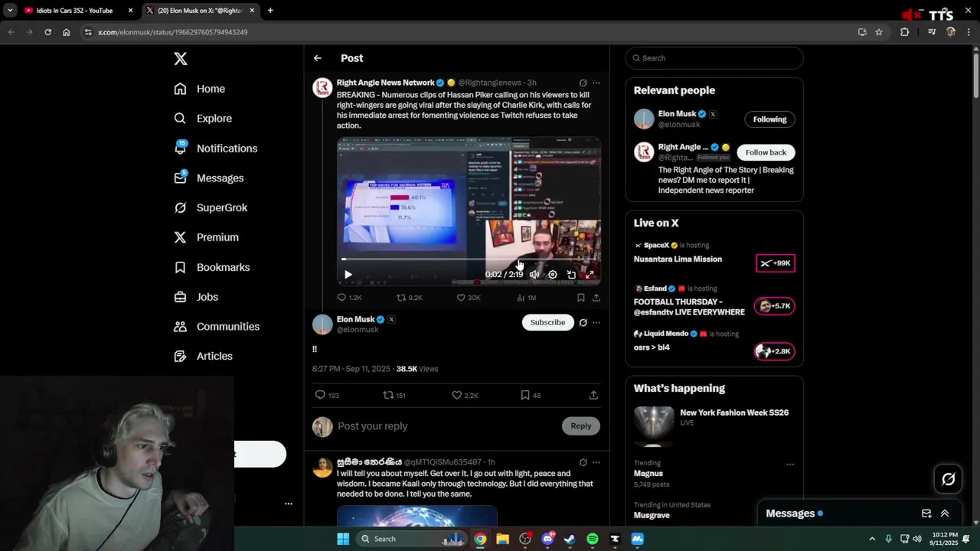Open the Windows Start menu

tap(343, 539)
